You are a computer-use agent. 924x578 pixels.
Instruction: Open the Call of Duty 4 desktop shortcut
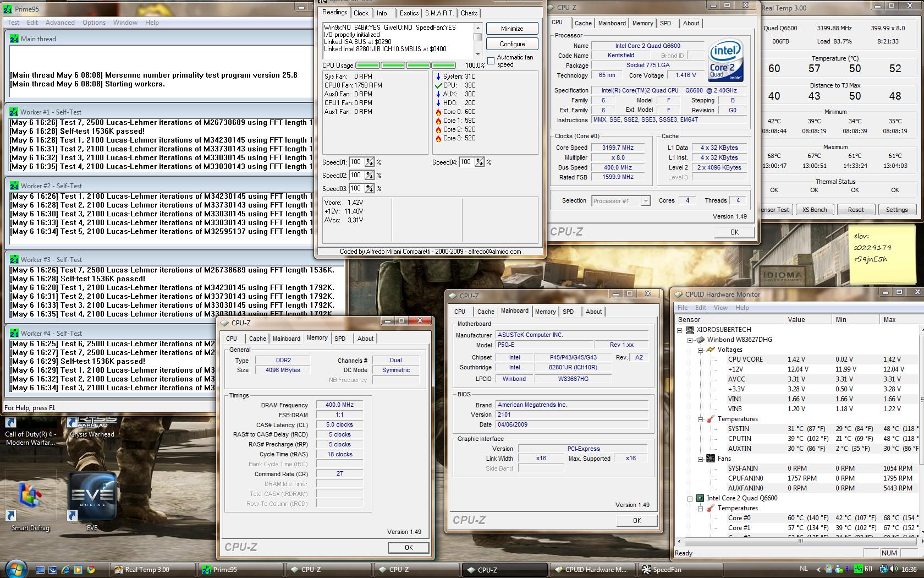pos(30,431)
